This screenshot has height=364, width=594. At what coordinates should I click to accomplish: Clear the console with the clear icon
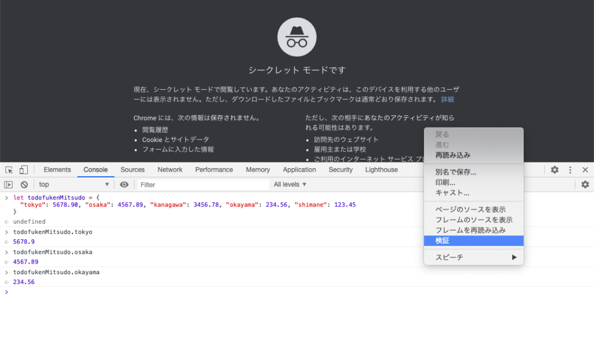[24, 184]
